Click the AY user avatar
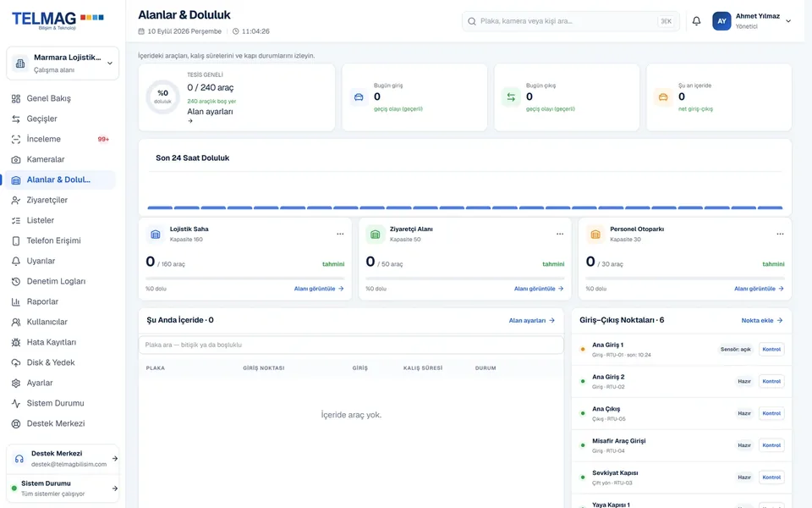This screenshot has height=508, width=812. tap(721, 21)
